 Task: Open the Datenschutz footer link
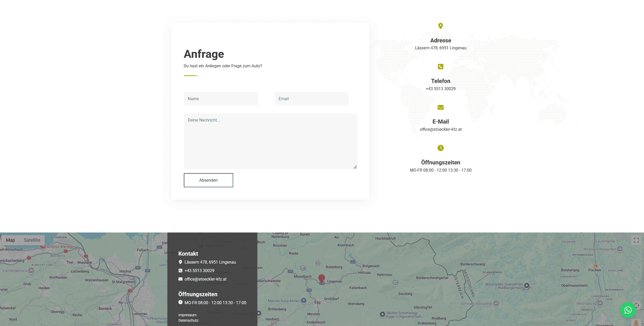188,320
